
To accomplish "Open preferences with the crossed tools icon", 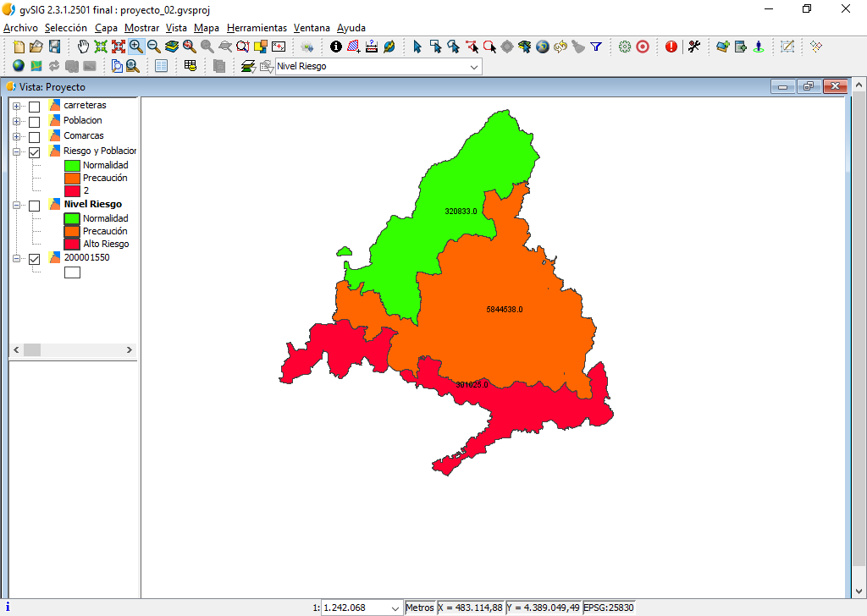I will click(694, 47).
